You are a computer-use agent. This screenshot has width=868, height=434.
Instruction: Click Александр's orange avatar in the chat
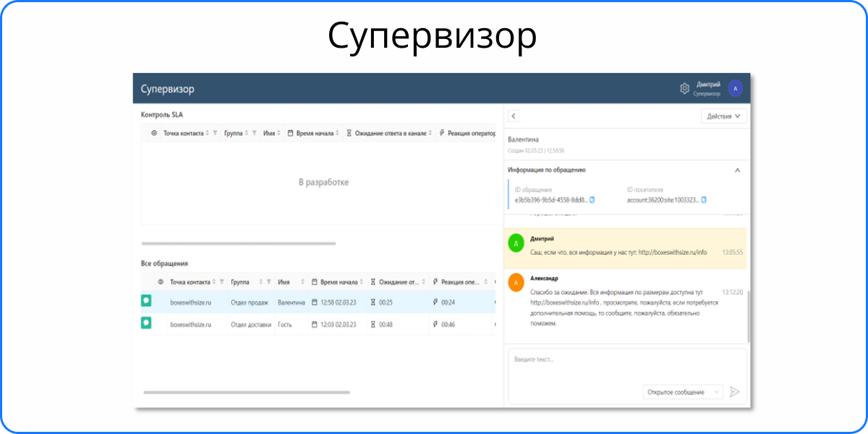pos(516,283)
